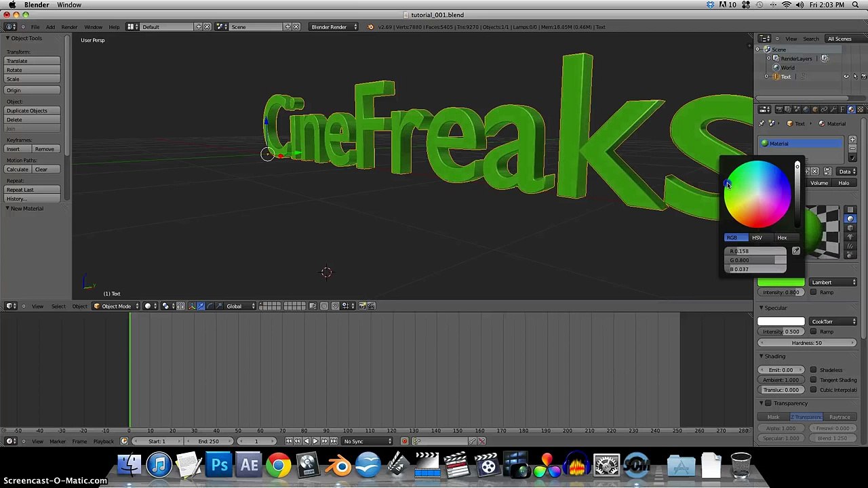The image size is (868, 488).
Task: Open the CookTorr specular shader dropdown
Action: 833,322
